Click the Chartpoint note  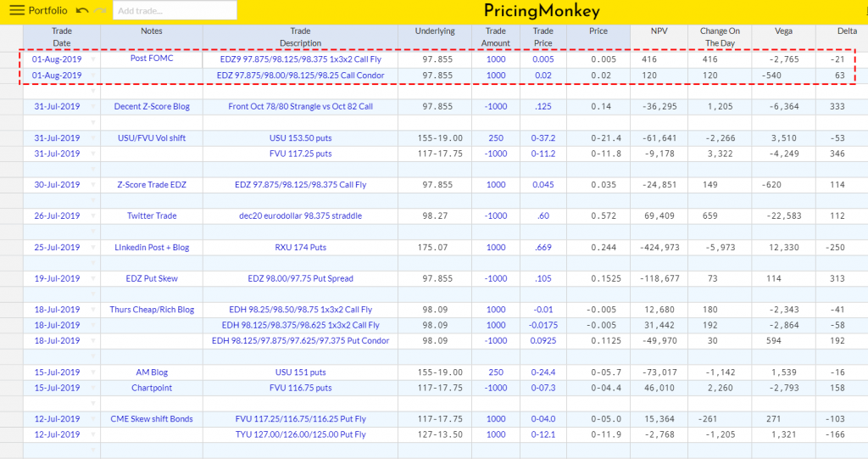click(x=152, y=388)
